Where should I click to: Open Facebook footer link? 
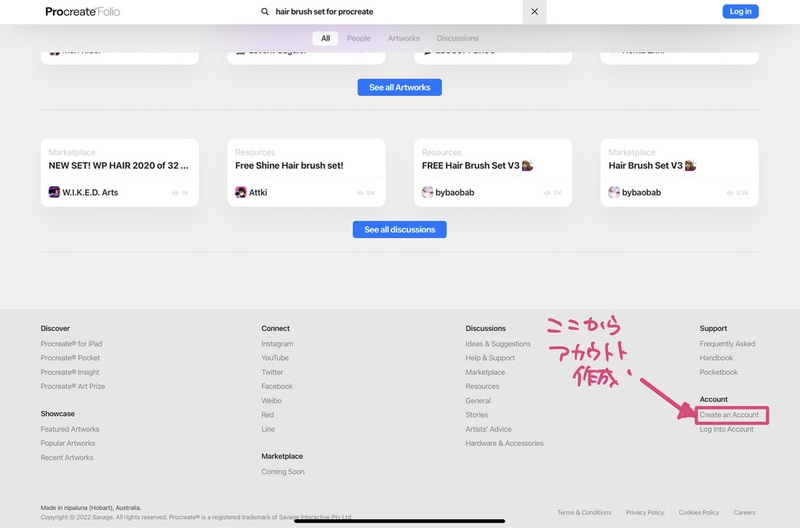coord(277,386)
